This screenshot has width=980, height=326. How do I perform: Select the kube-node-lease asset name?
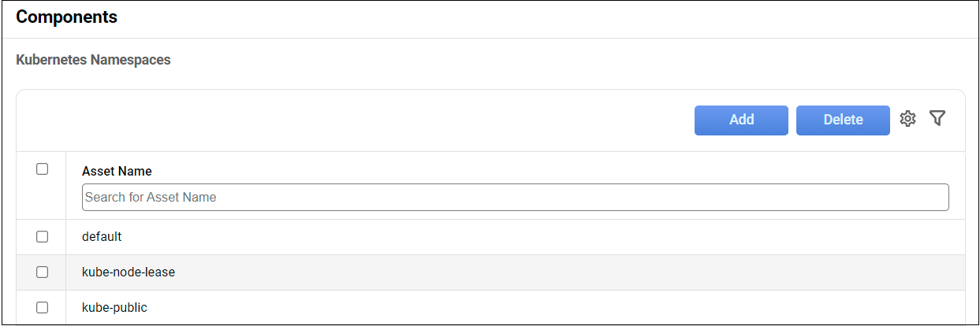tap(129, 272)
